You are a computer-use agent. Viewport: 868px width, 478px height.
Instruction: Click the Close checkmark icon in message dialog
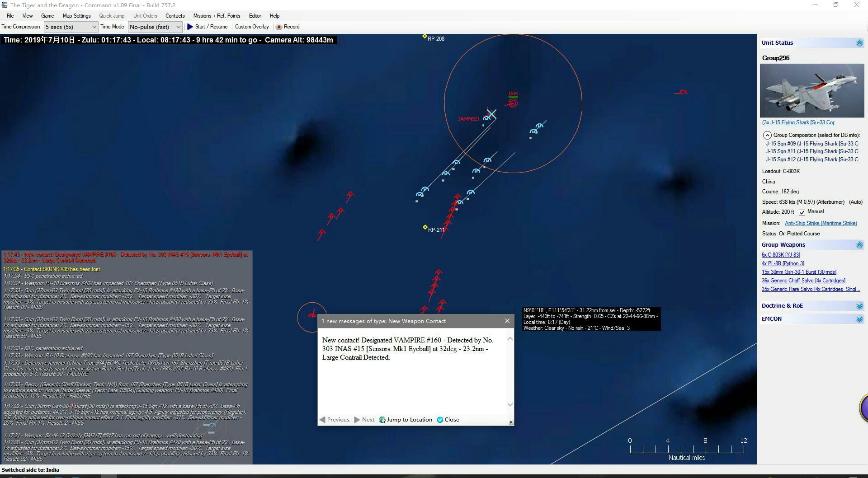[440, 420]
